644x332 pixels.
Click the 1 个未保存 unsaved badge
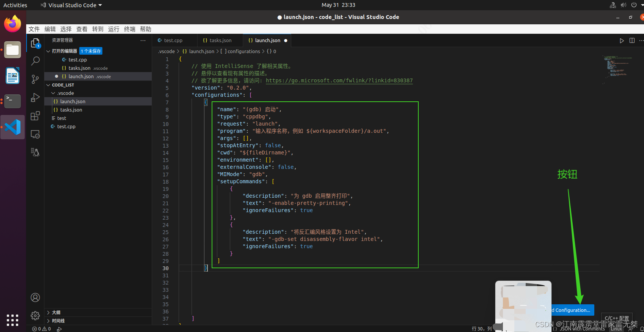pyautogui.click(x=91, y=51)
